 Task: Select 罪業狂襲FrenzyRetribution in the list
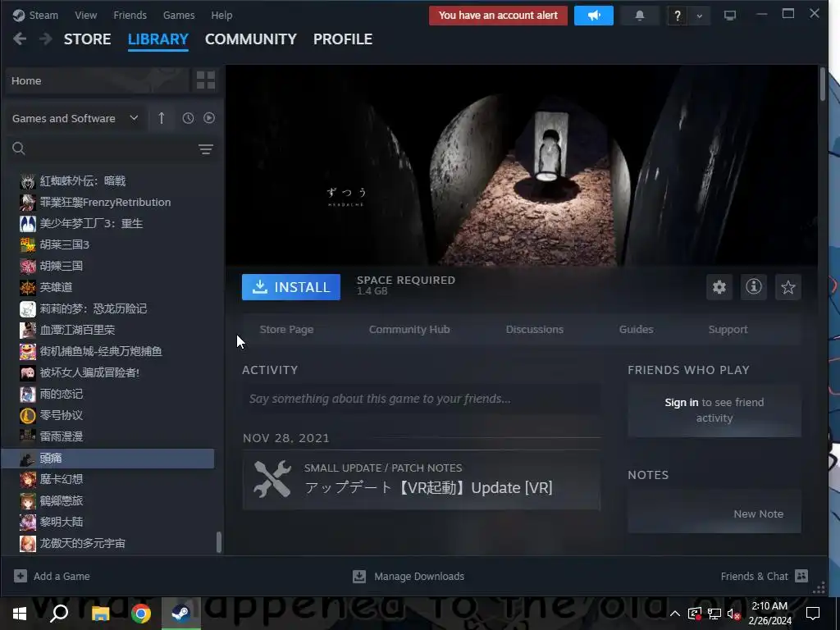107,203
